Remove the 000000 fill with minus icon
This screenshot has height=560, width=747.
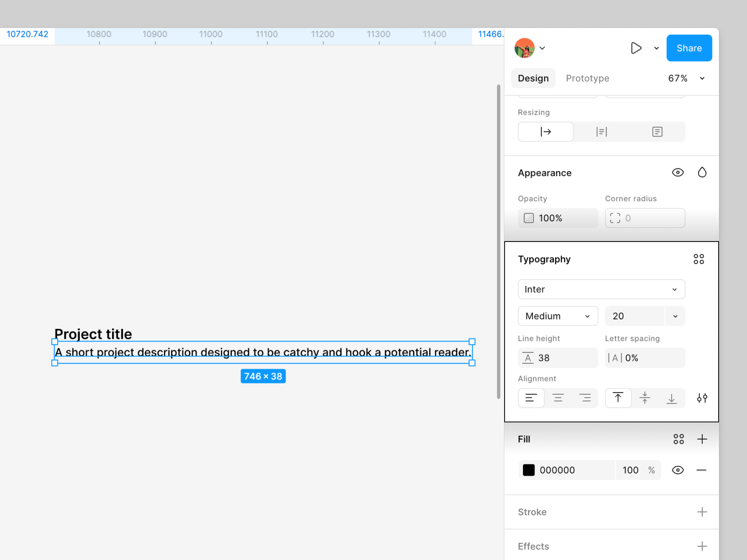[701, 470]
